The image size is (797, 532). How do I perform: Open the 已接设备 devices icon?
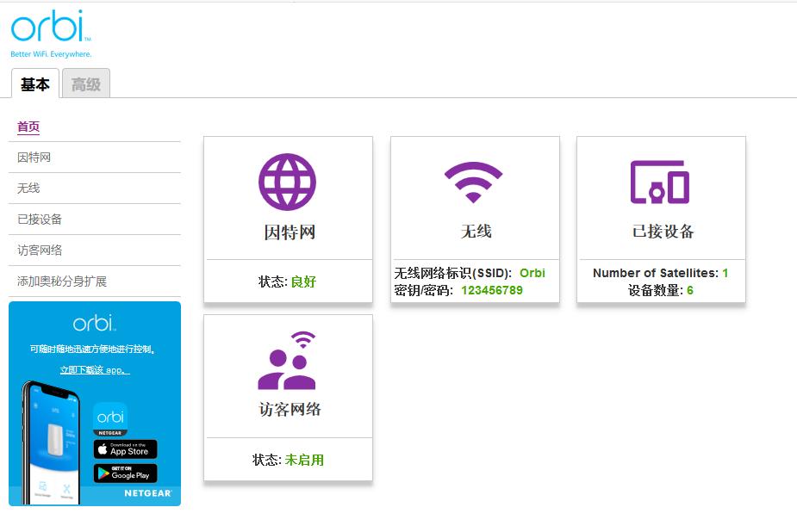click(x=660, y=182)
